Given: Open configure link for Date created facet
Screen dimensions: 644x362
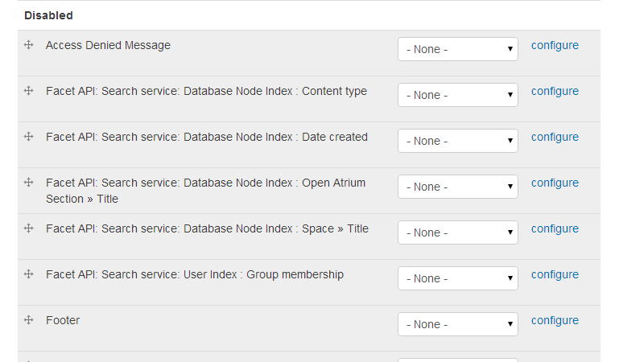Looking at the screenshot, I should (555, 138).
